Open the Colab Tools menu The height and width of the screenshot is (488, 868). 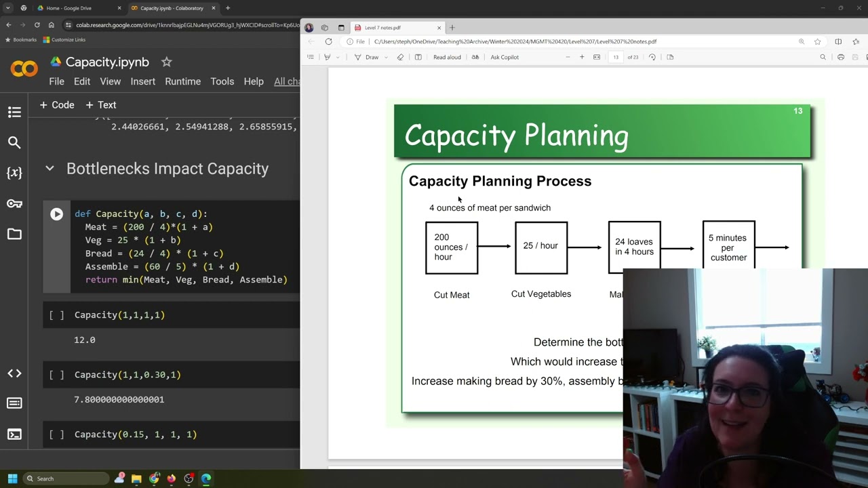222,81
